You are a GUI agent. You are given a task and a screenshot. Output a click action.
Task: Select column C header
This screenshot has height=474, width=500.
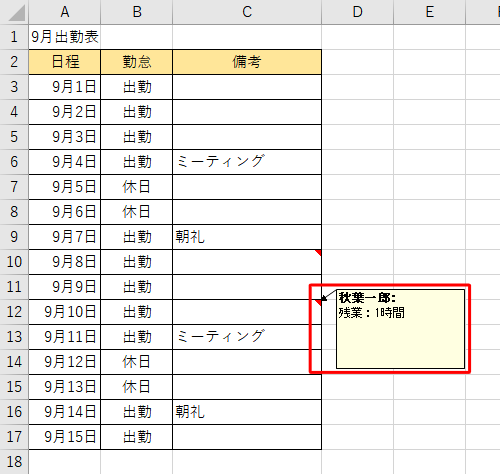pyautogui.click(x=247, y=12)
